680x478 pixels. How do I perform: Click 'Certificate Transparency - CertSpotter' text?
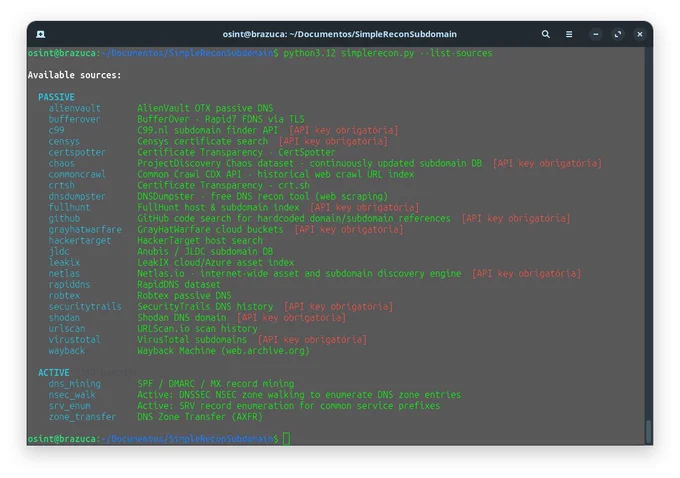(x=236, y=152)
